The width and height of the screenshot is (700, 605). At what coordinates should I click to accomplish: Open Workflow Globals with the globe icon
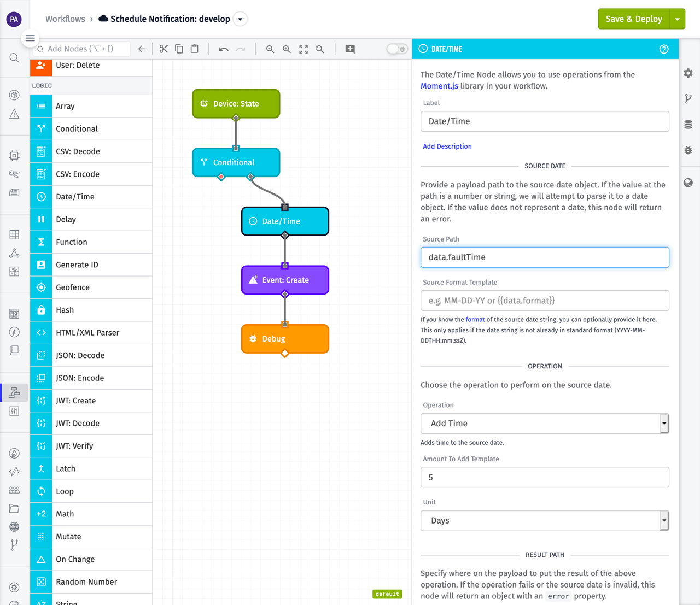click(688, 182)
